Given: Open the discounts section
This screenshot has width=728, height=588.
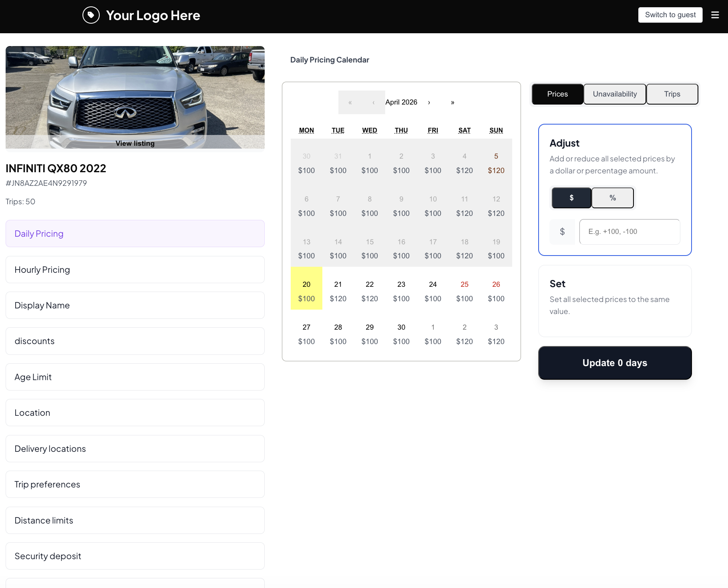Looking at the screenshot, I should click(x=135, y=341).
